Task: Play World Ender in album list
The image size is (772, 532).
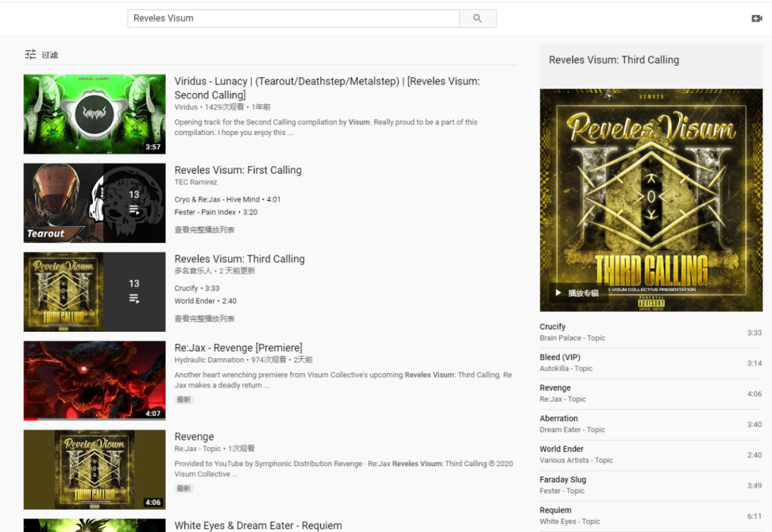Action: click(651, 455)
